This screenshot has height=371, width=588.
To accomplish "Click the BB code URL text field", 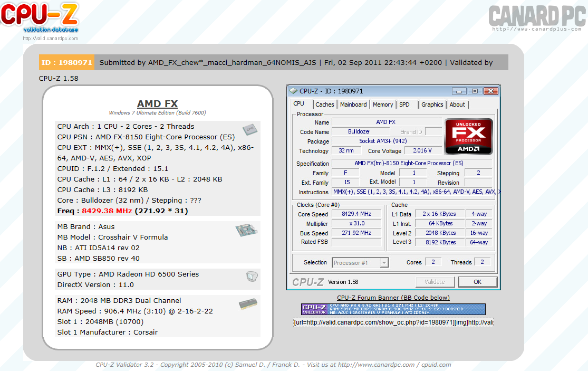I will (393, 322).
